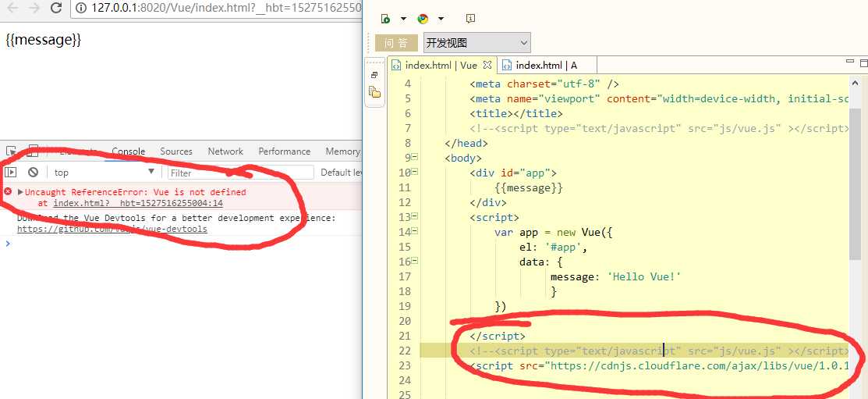Click the el: '#app' line in editor
The width and height of the screenshot is (868, 399).
point(553,248)
